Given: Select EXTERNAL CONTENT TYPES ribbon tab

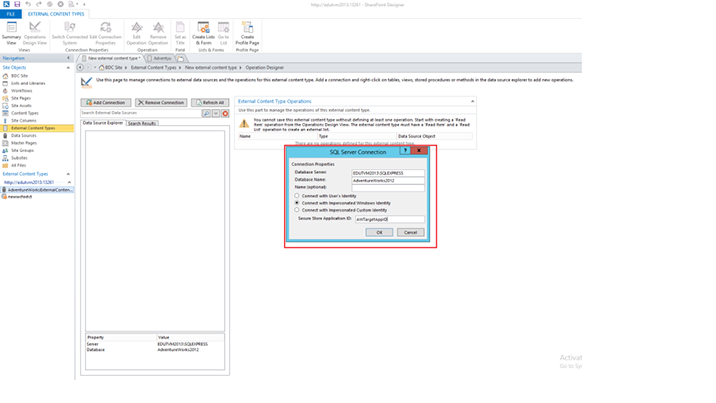Looking at the screenshot, I should pyautogui.click(x=56, y=14).
